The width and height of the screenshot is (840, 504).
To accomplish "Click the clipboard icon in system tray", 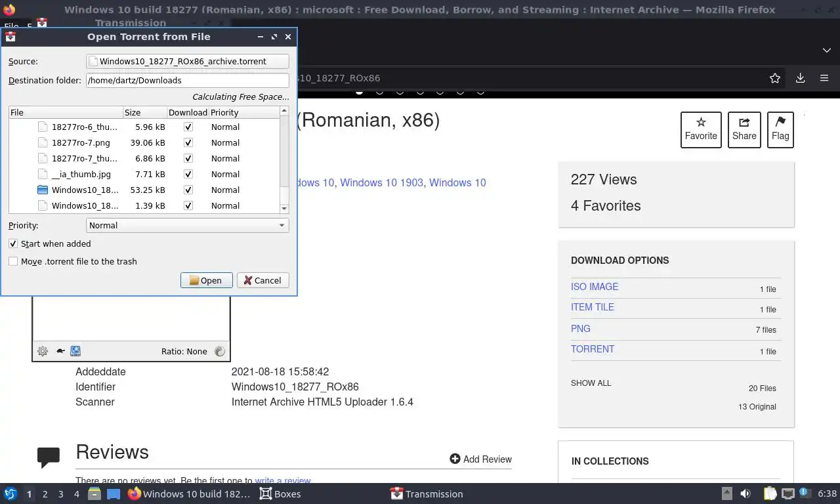I will [x=770, y=493].
